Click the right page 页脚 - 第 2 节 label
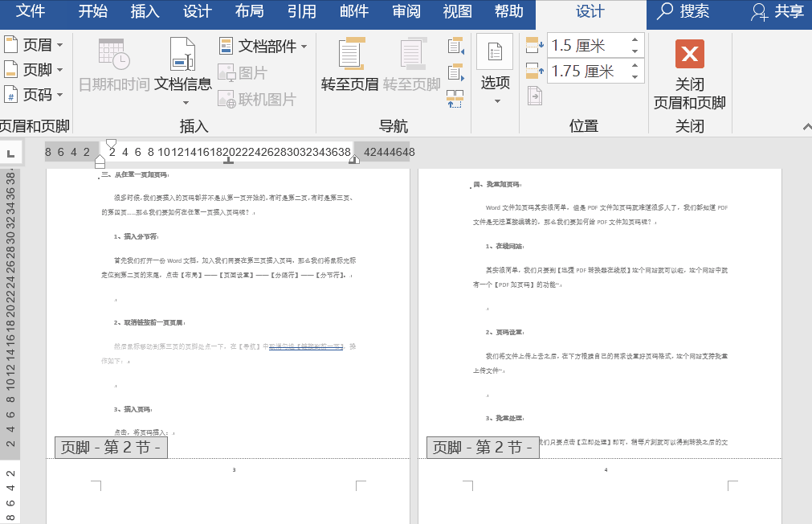The width and height of the screenshot is (812, 524). pyautogui.click(x=483, y=448)
